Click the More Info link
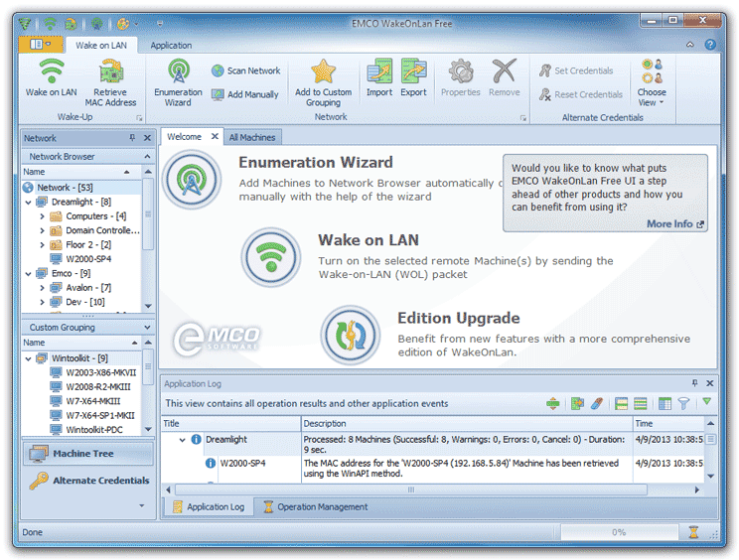 [674, 223]
